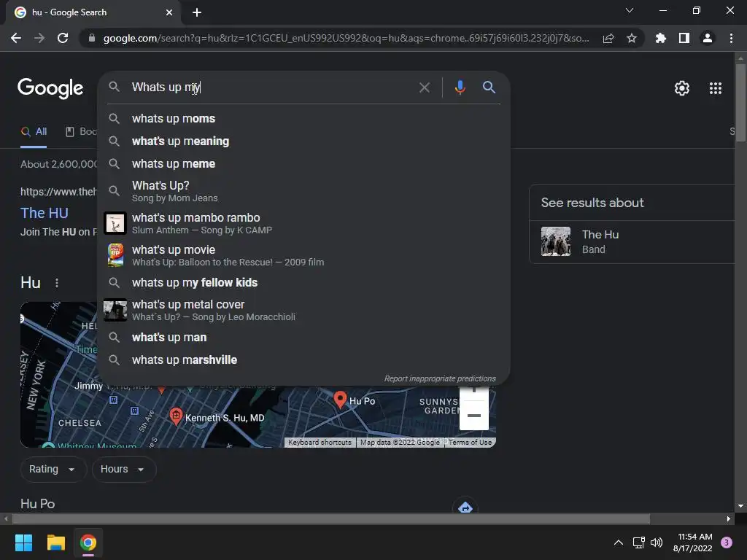Open a new tab with plus button
The image size is (747, 560).
coord(197,12)
